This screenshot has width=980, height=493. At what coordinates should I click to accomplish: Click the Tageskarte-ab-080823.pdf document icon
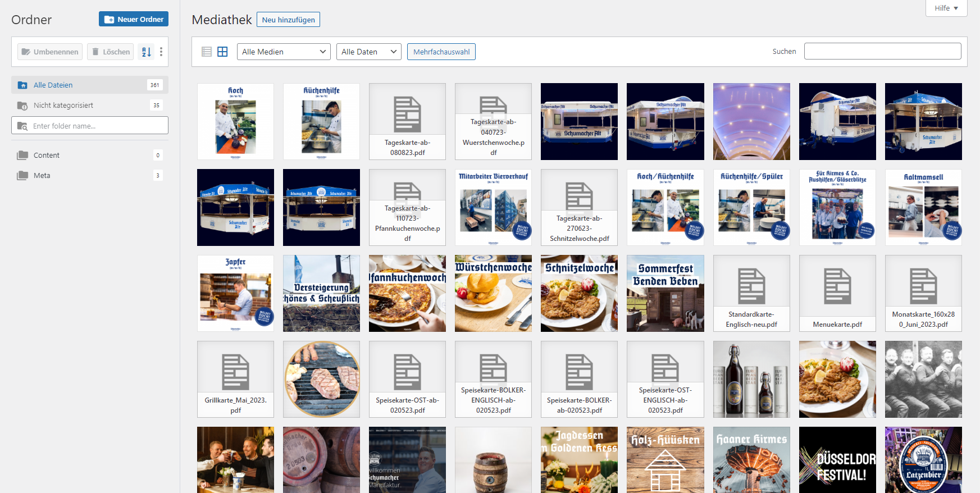[x=407, y=114]
